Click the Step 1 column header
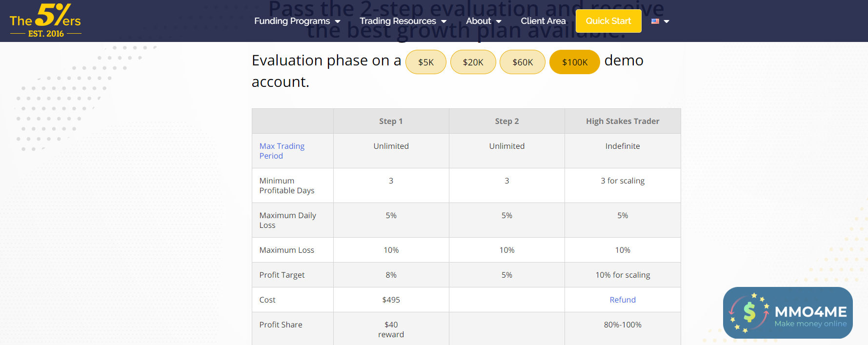Viewport: 868px width, 345px height. coord(391,121)
